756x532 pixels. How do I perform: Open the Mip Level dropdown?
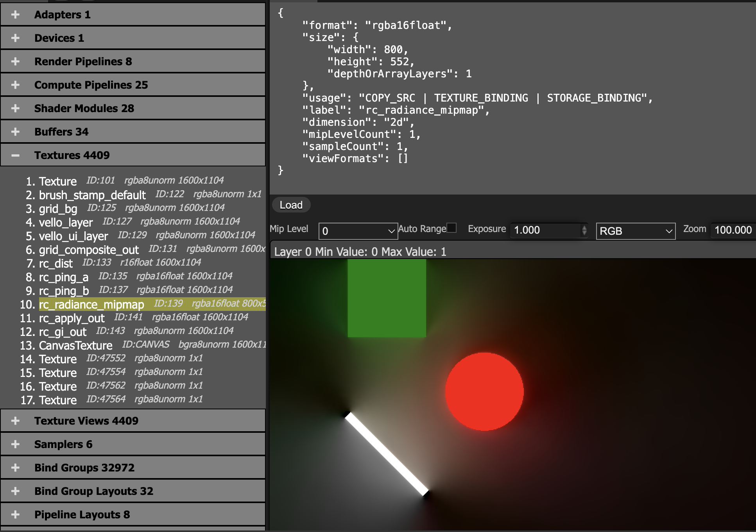358,231
